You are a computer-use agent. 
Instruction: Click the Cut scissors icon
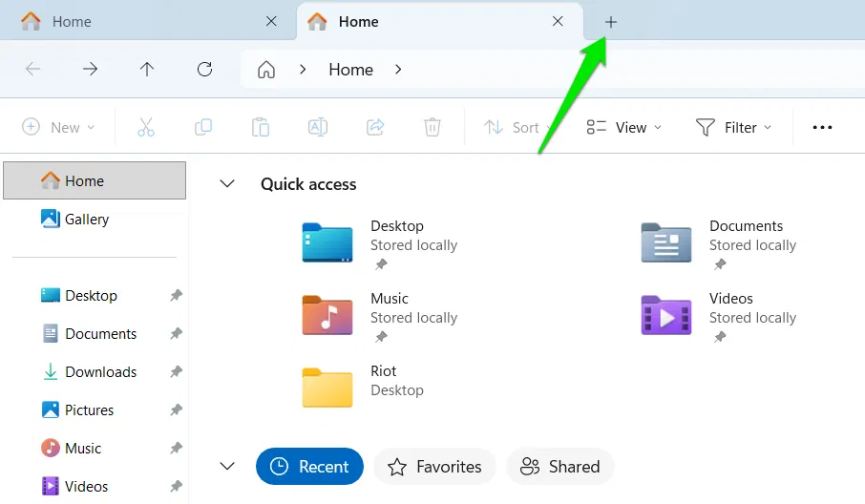(146, 127)
